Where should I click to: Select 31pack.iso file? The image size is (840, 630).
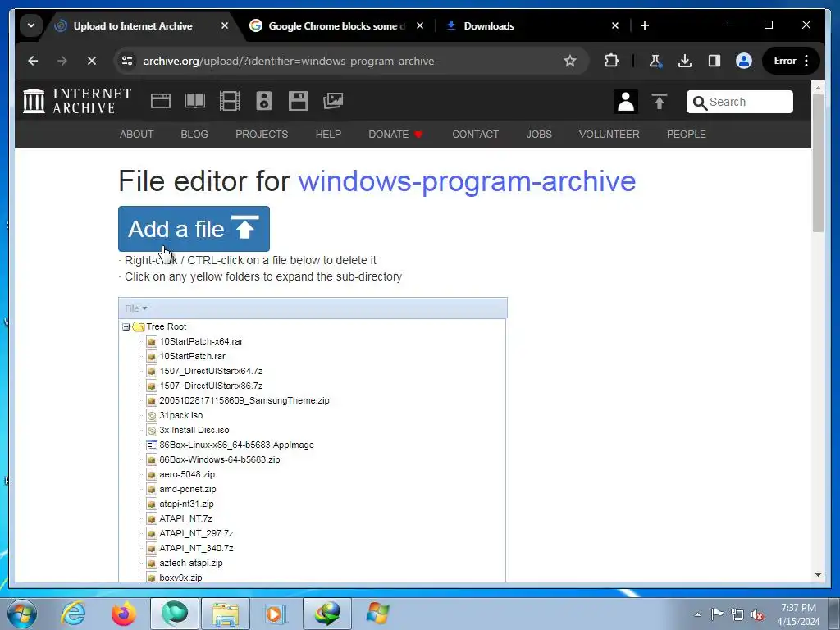click(x=181, y=415)
